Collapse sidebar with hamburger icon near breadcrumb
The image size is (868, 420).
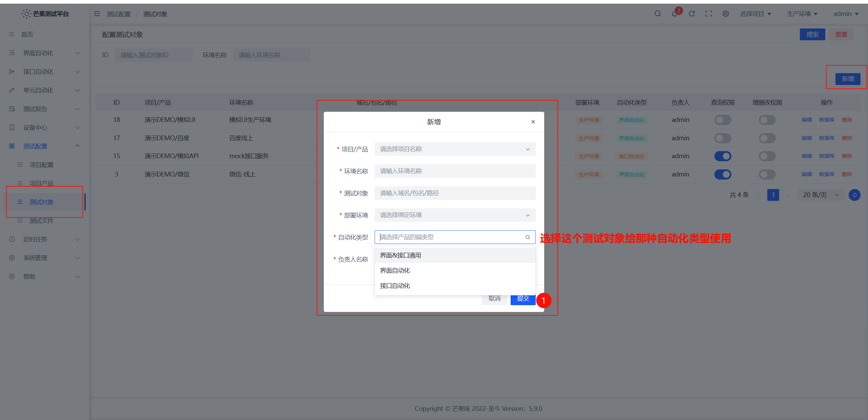pos(97,14)
